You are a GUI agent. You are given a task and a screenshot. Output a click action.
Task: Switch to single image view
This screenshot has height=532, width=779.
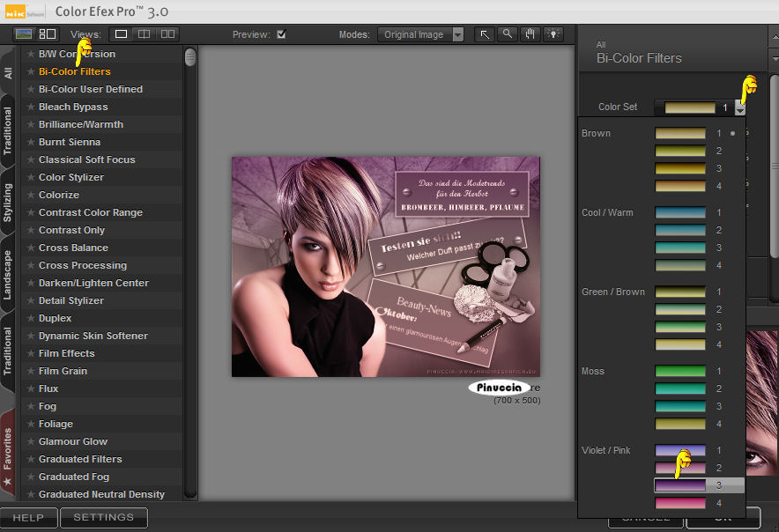[x=121, y=34]
